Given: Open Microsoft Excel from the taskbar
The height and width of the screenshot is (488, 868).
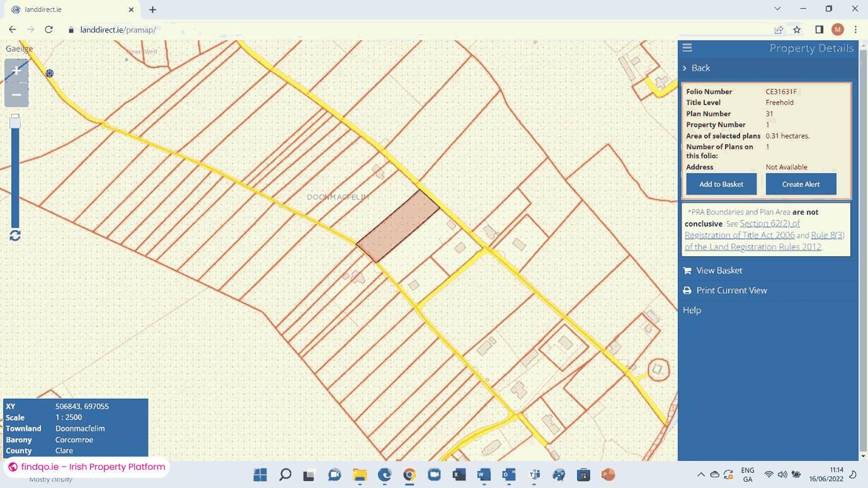Looking at the screenshot, I should tap(458, 475).
